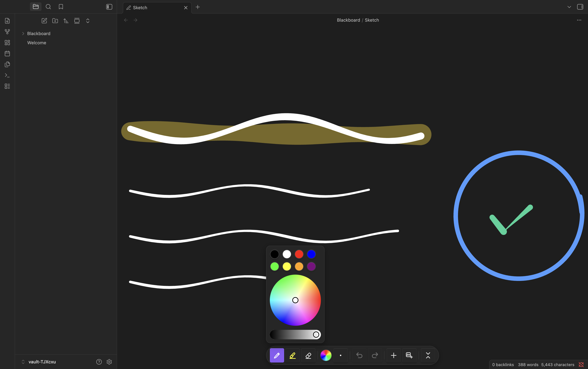Click the 388 words status item
Viewport: 588px width, 369px height.
coord(528,365)
